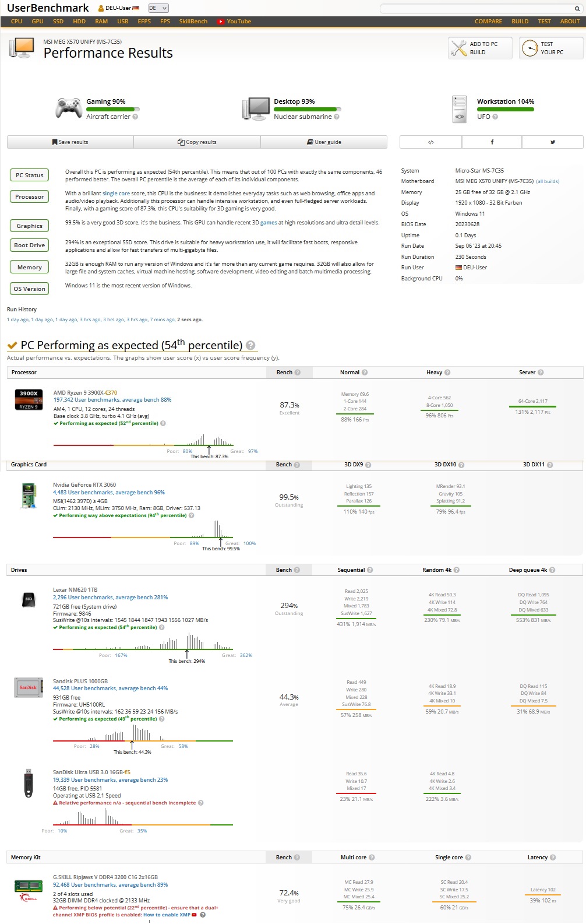Share results on Twitter icon
Viewport: 586px width, 924px height.
point(553,142)
